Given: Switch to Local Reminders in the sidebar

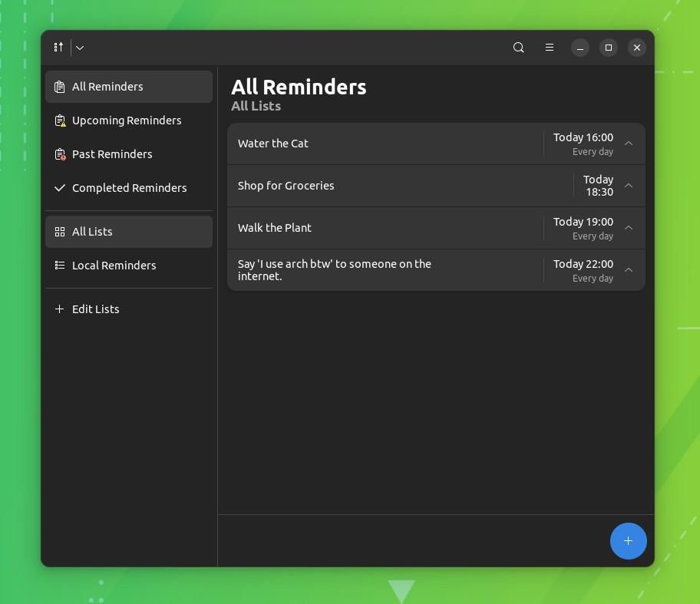Looking at the screenshot, I should click(114, 265).
